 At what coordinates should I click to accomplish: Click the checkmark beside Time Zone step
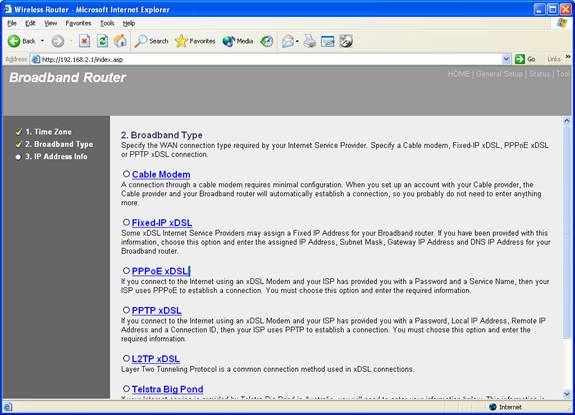[x=19, y=132]
